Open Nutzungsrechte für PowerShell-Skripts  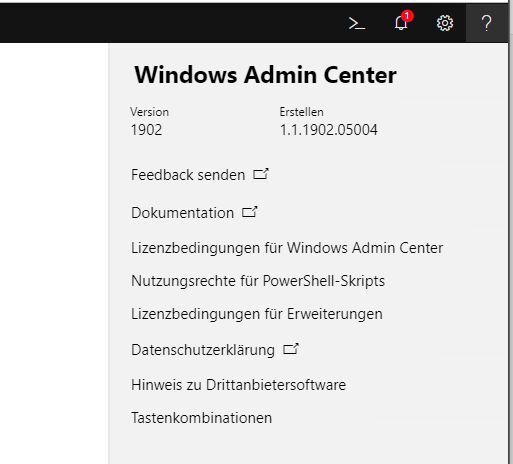click(258, 281)
